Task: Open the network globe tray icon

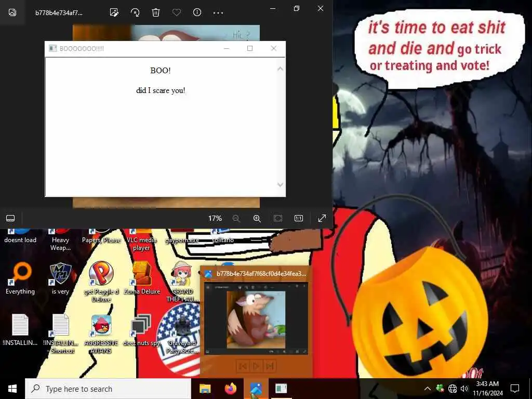Action: [453, 389]
